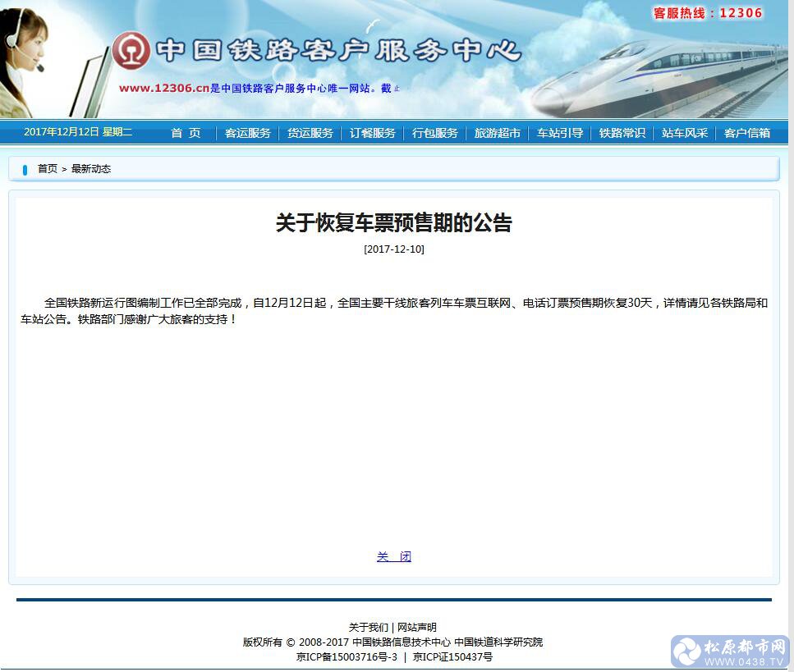This screenshot has width=794, height=672.
Task: Open the 网站声明 footer link
Action: pos(417,628)
